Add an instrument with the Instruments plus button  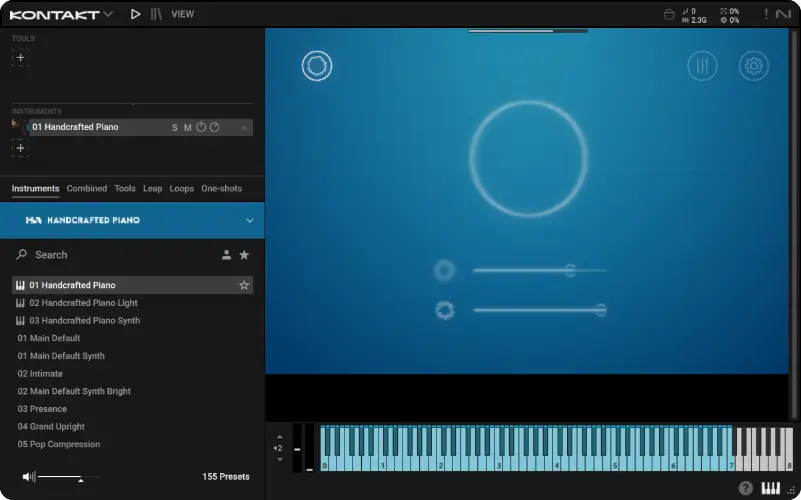point(20,148)
